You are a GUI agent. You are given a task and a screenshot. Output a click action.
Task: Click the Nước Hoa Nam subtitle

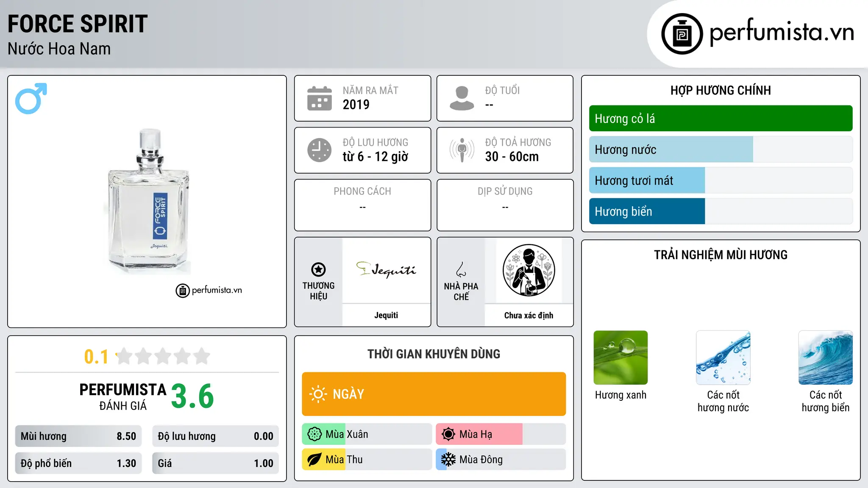coord(59,49)
